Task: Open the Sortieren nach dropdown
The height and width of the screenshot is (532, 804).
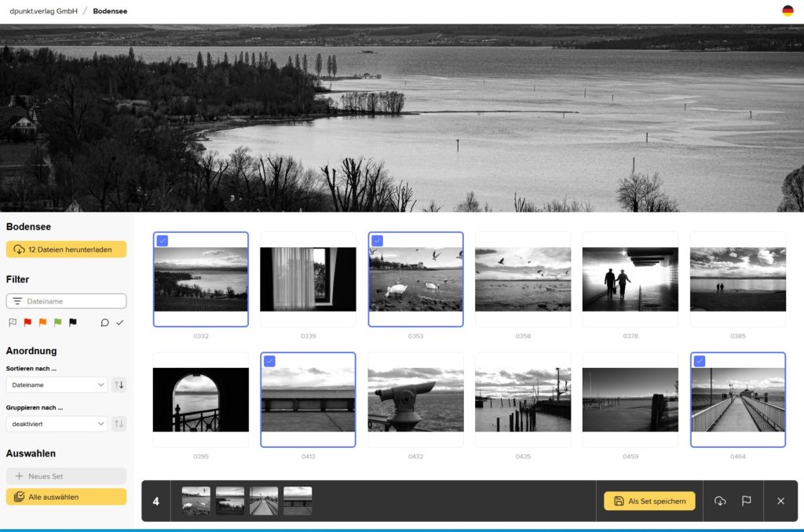Action: pos(57,384)
